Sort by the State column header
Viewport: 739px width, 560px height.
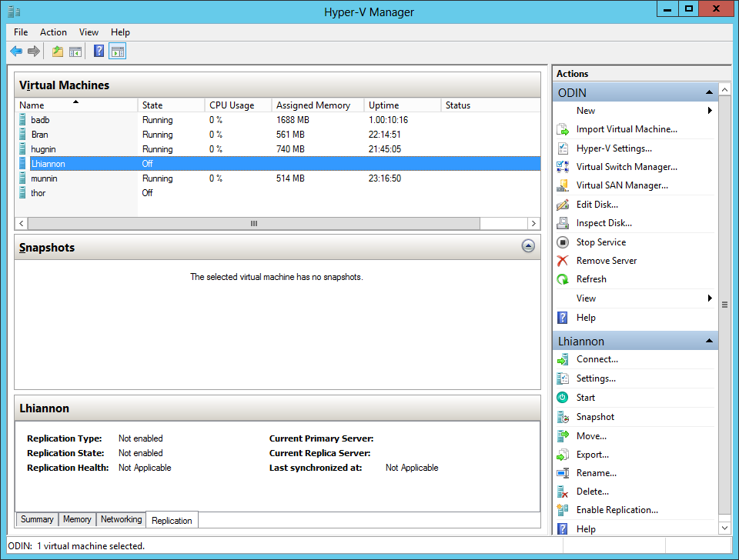(171, 105)
